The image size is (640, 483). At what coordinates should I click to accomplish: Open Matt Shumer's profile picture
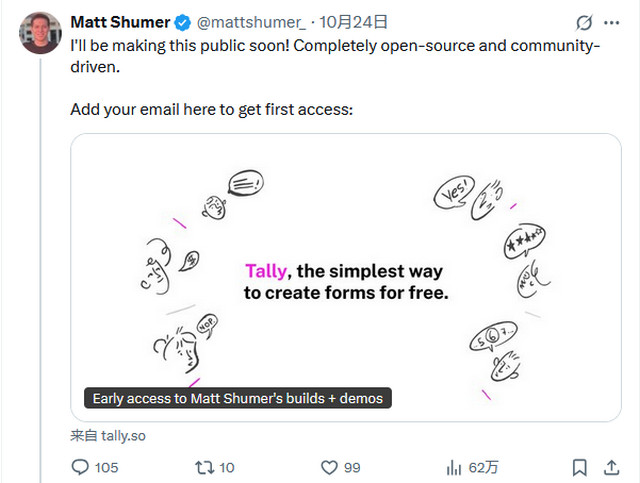pos(38,33)
